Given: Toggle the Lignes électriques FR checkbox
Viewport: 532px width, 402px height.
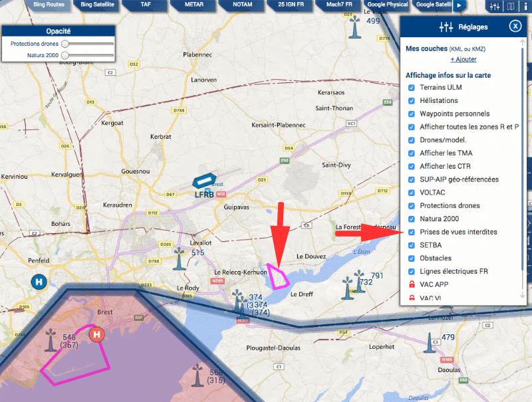Looking at the screenshot, I should (x=412, y=271).
